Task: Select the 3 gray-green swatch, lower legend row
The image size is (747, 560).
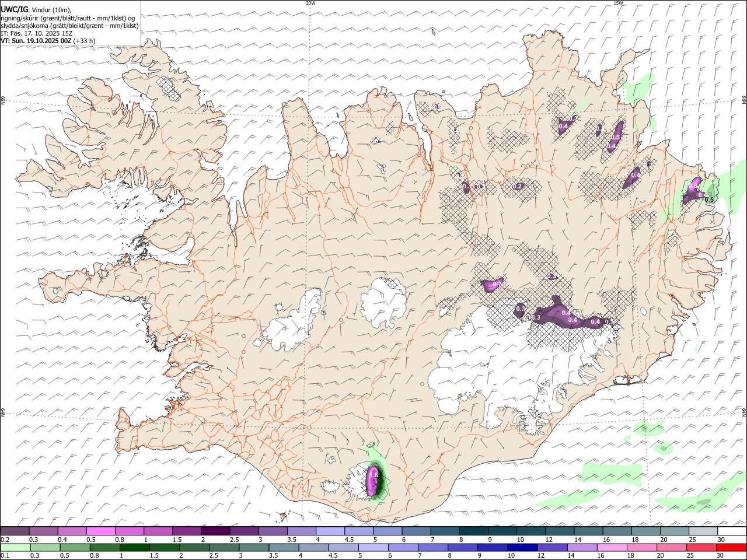Action: click(x=254, y=547)
